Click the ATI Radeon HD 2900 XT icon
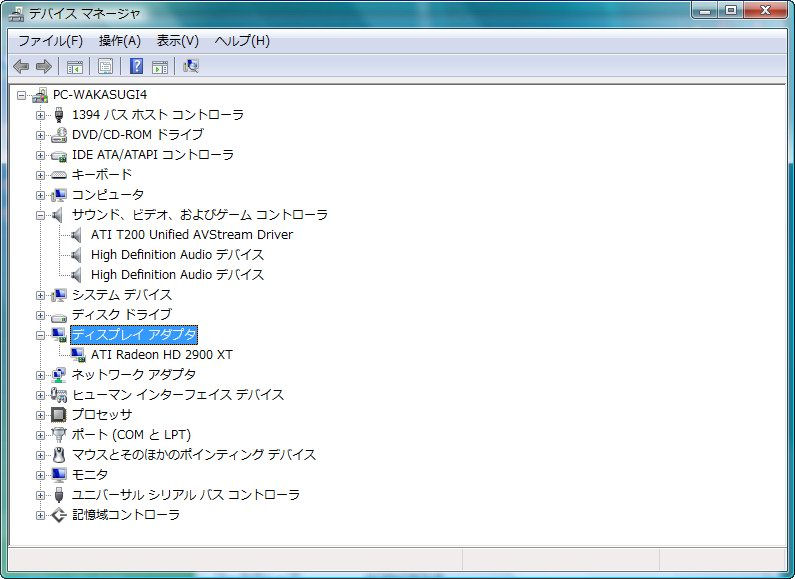 pos(78,355)
